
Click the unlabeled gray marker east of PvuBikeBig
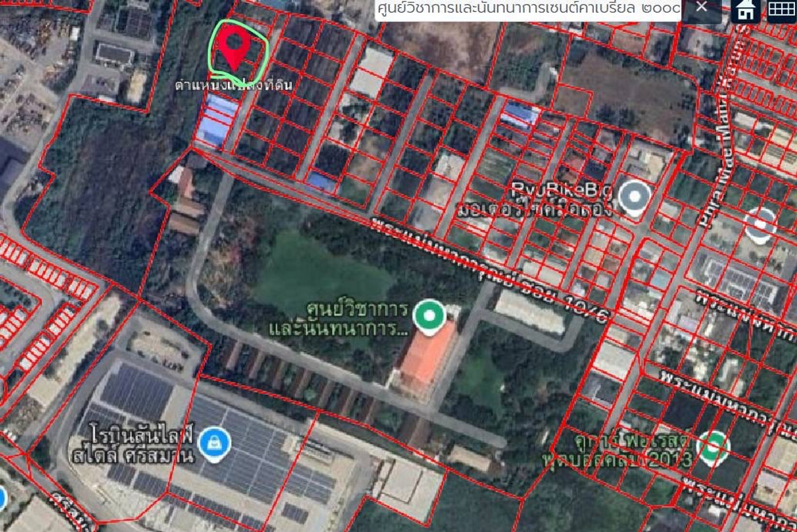point(760,224)
